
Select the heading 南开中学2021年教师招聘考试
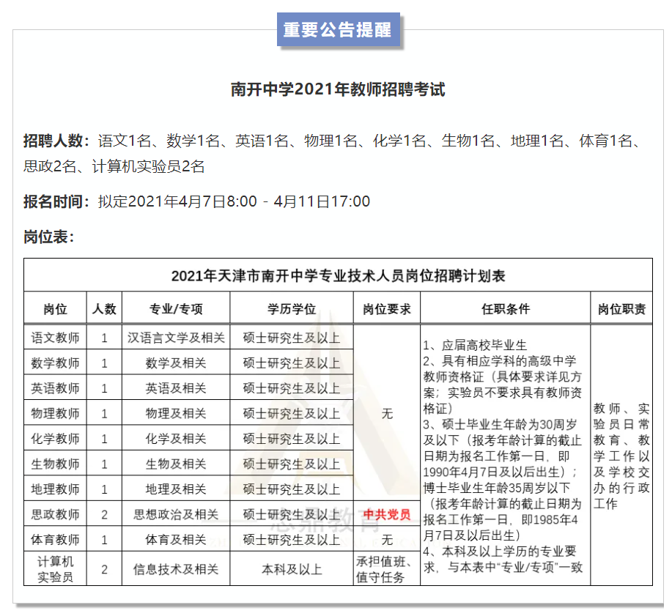point(338,89)
